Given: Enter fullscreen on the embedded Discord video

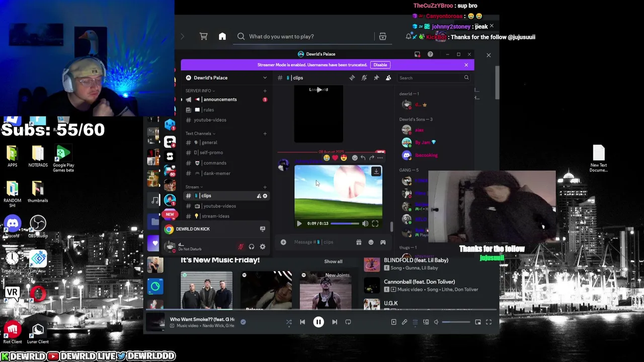Looking at the screenshot, I should click(375, 224).
